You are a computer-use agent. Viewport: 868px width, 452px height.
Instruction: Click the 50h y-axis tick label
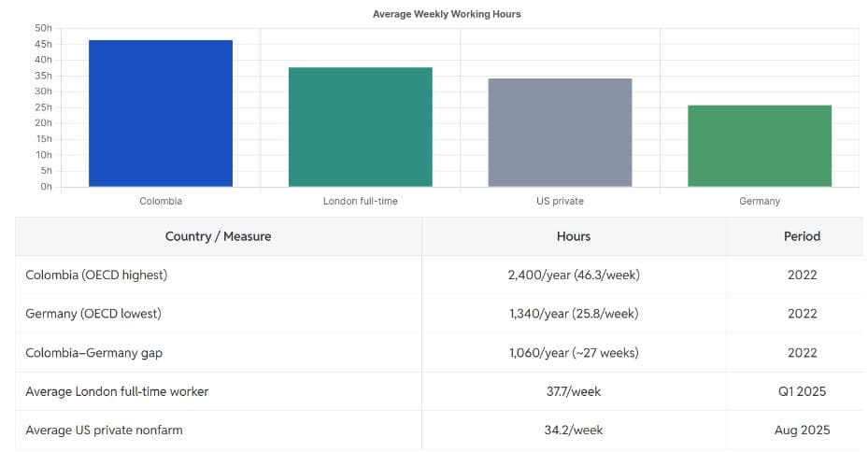pos(43,28)
